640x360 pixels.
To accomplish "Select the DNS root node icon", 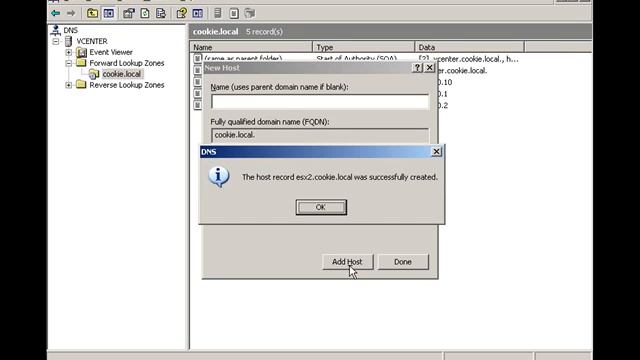I will pyautogui.click(x=56, y=30).
